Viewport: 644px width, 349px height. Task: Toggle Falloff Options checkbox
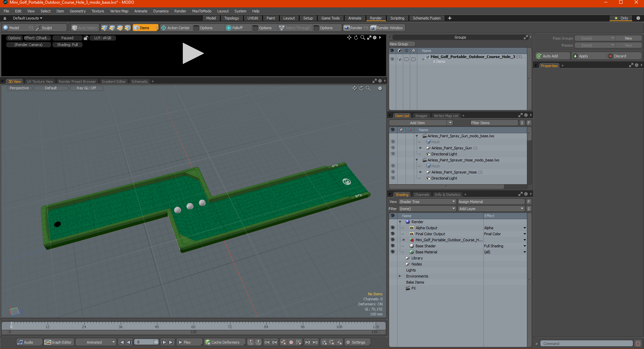(255, 28)
